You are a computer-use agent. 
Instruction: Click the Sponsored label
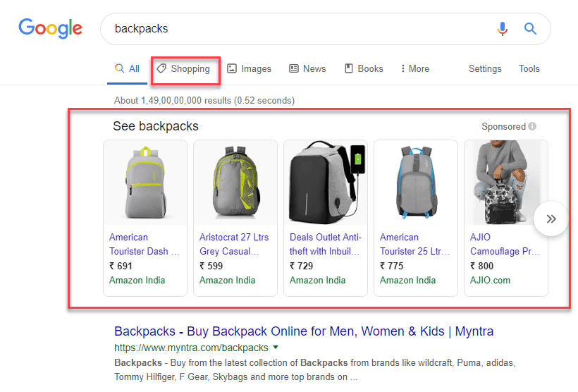[503, 126]
